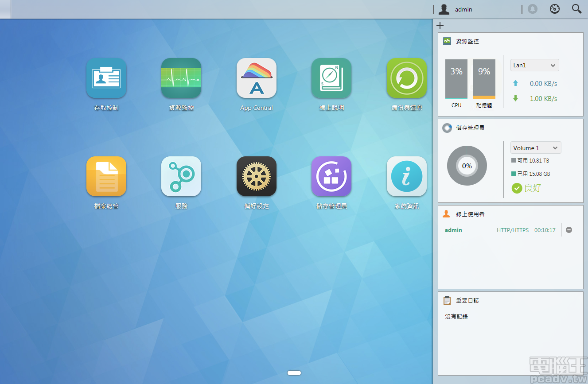
Task: Disconnect the admin session with minus icon
Action: [x=569, y=230]
